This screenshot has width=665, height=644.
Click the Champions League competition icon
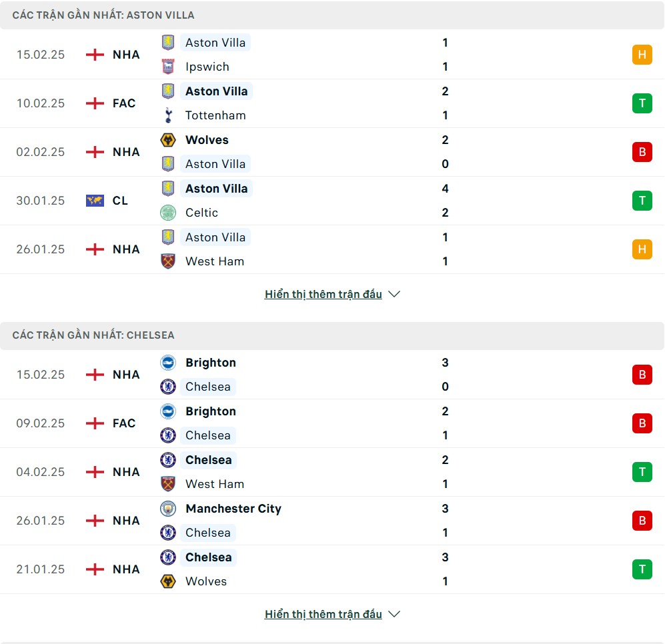95,201
